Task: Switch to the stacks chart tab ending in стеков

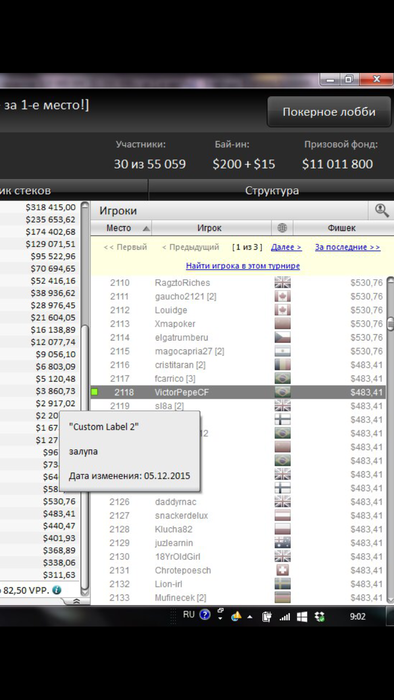Action: pyautogui.click(x=74, y=191)
